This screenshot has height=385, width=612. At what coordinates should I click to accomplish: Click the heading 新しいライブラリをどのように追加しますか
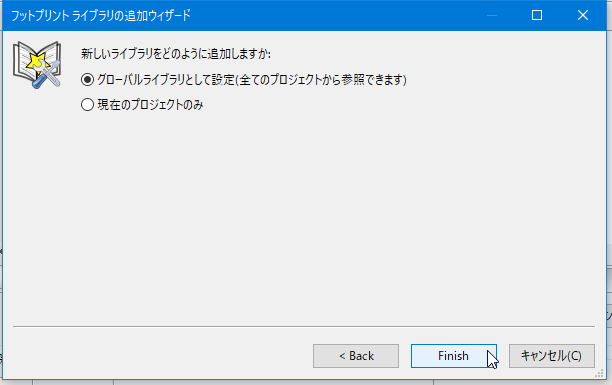176,53
